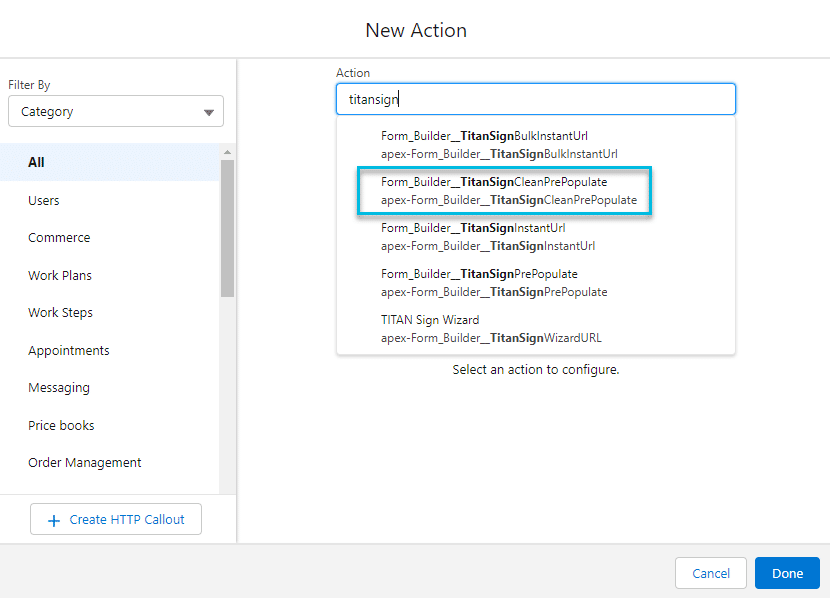Cancel the New Action dialog
The image size is (830, 598).
[x=710, y=573]
